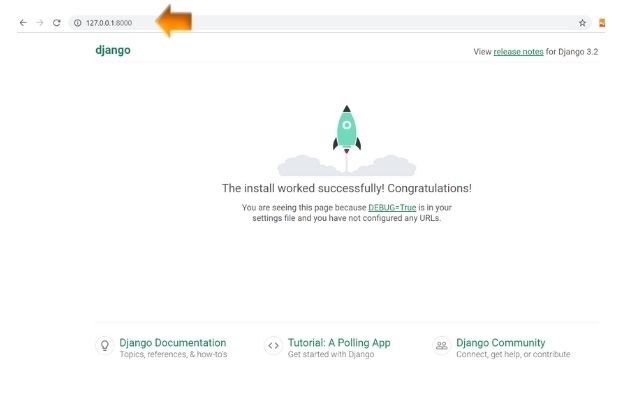Viewport: 620px width, 400px height.
Task: Click the browser forward arrow
Action: [40, 23]
